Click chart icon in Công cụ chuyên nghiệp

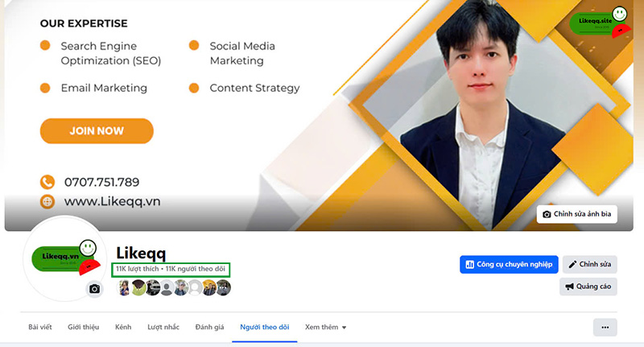click(x=469, y=264)
